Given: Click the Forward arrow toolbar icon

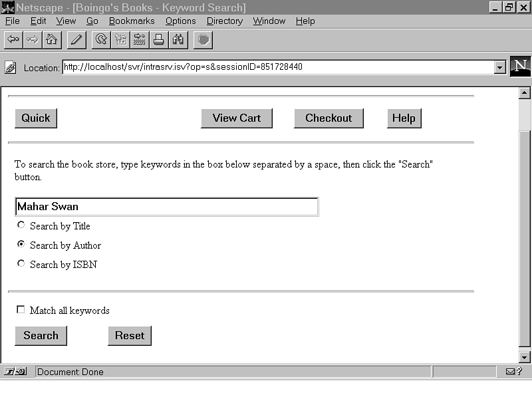Looking at the screenshot, I should point(33,40).
